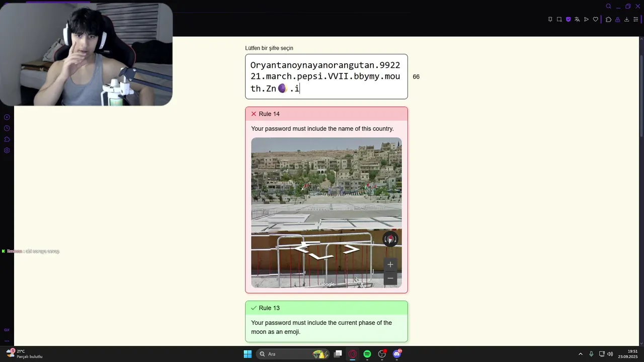Zoom out on the Street View image
The width and height of the screenshot is (644, 362).
click(390, 278)
